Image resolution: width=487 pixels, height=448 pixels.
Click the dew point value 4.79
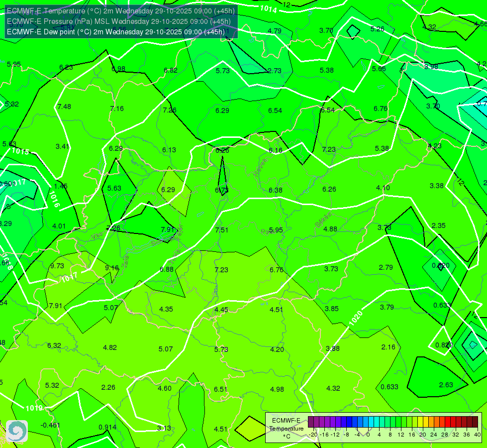275,31
